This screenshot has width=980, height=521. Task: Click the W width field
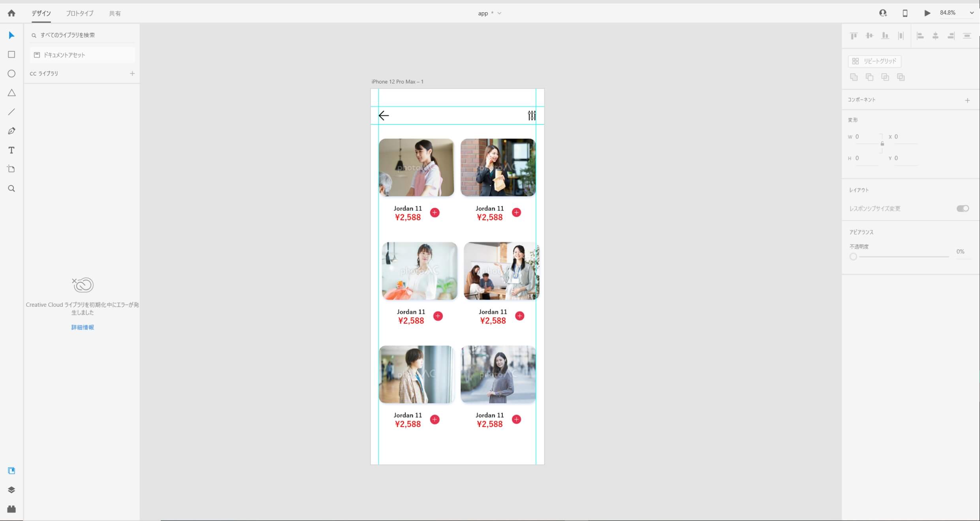pos(867,137)
